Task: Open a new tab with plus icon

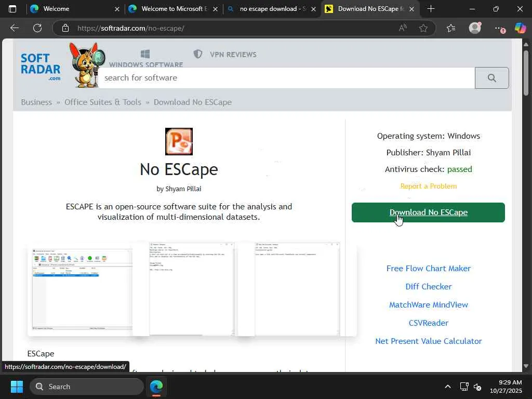Action: point(431,9)
